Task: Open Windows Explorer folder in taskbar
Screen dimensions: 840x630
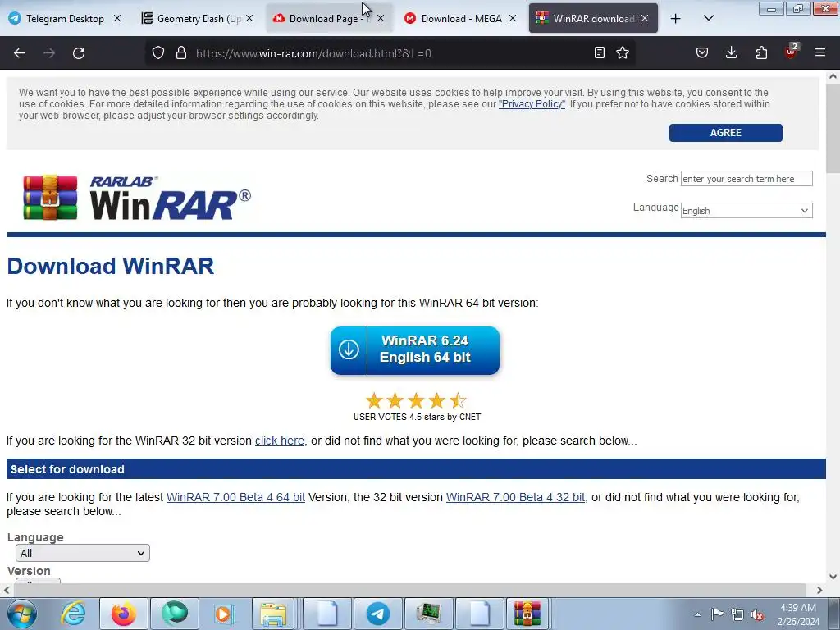Action: click(273, 614)
